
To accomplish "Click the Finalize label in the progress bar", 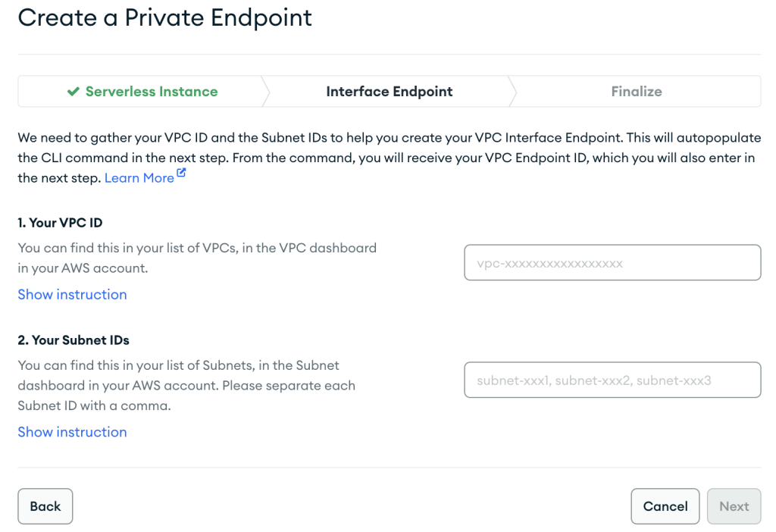I will point(637,91).
